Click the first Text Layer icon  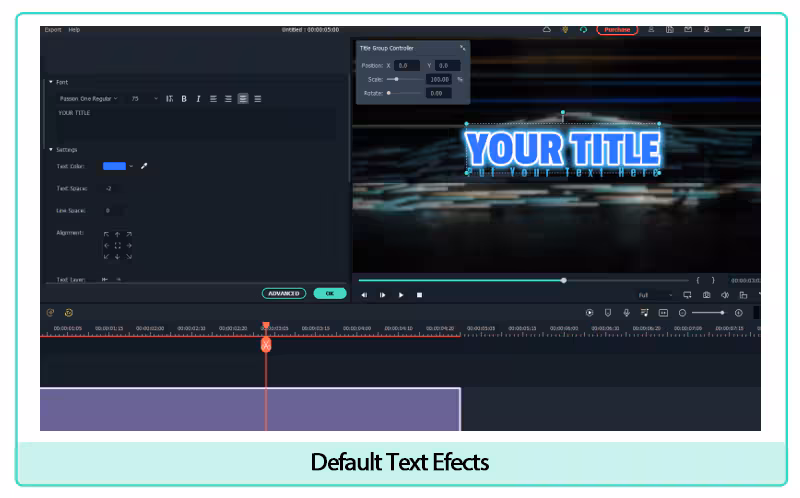pos(105,280)
